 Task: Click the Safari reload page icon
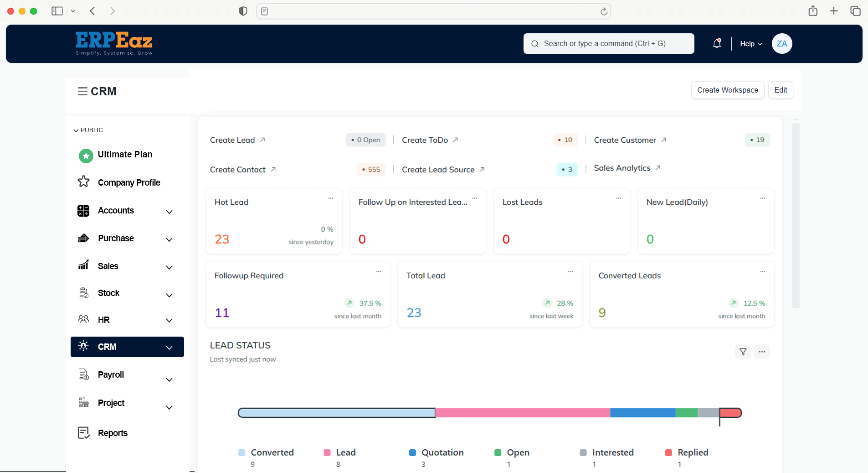point(604,11)
